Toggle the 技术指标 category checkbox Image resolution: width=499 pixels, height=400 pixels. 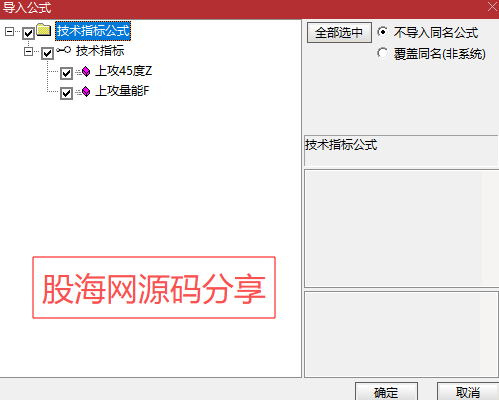click(47, 53)
